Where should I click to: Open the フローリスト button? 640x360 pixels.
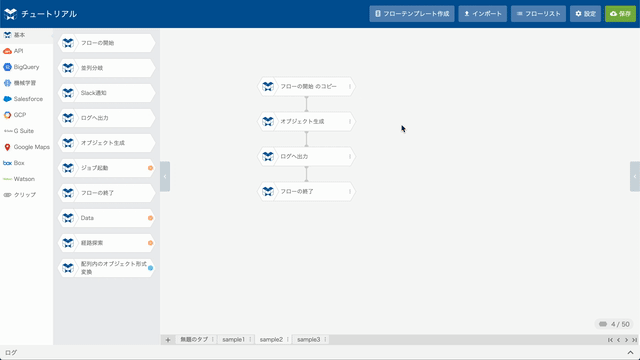pos(538,14)
